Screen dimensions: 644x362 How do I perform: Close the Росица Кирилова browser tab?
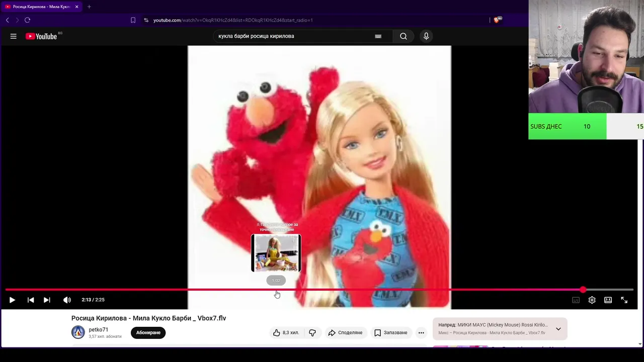[76, 7]
